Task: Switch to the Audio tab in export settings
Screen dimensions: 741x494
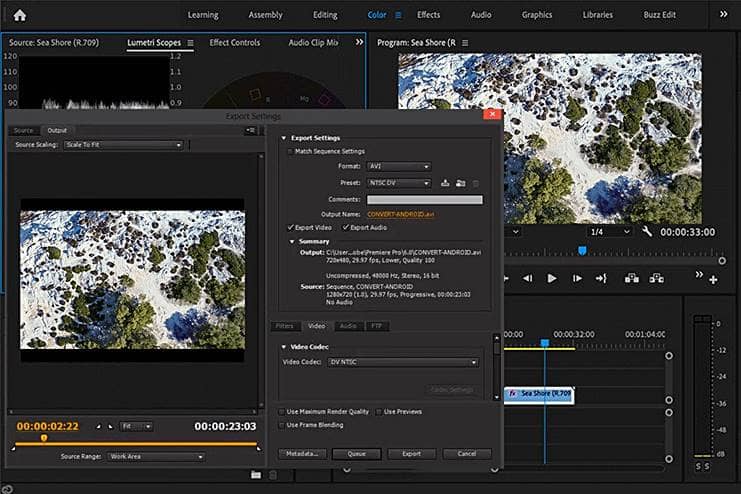Action: click(348, 326)
